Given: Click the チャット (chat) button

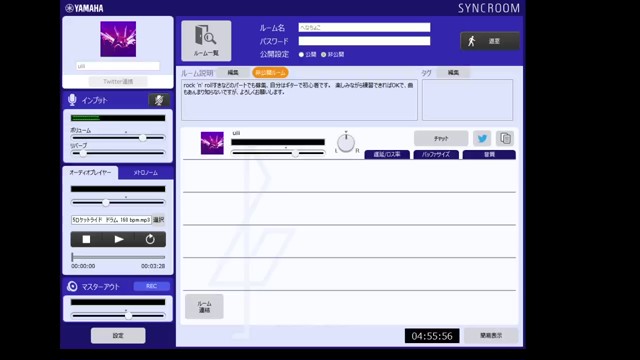Looking at the screenshot, I should (x=441, y=138).
